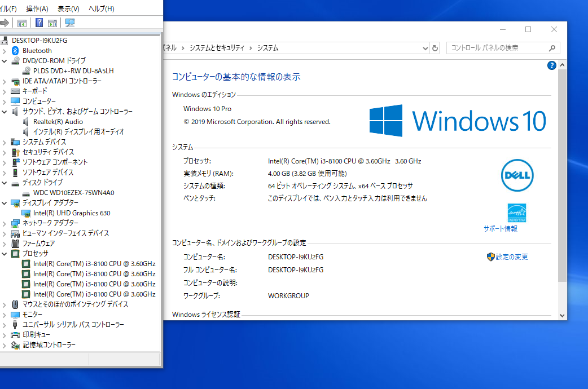Open the address bar history dropdown
This screenshot has width=588, height=389.
pyautogui.click(x=425, y=48)
